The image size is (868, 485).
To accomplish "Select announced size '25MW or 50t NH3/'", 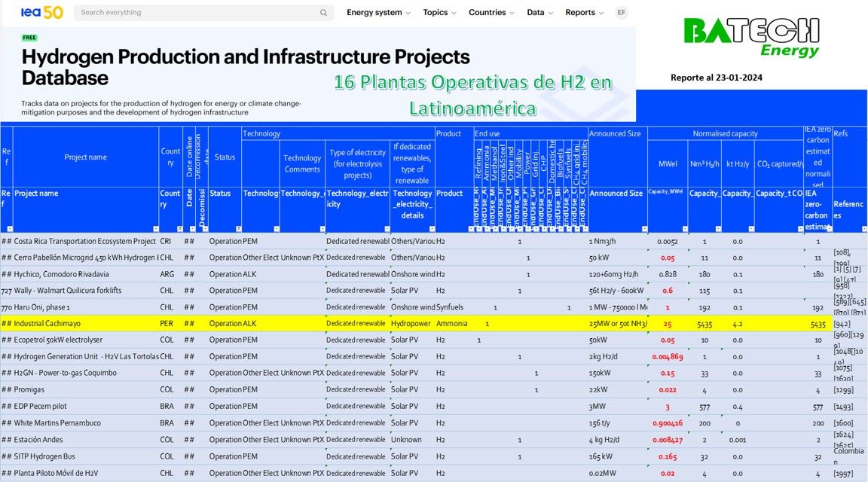I will point(618,324).
